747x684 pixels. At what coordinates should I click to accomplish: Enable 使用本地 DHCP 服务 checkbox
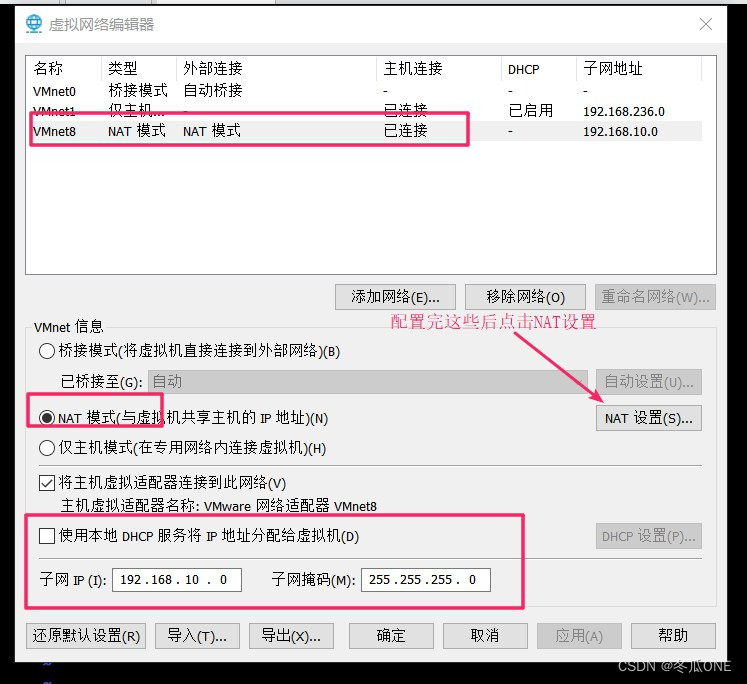(x=47, y=536)
